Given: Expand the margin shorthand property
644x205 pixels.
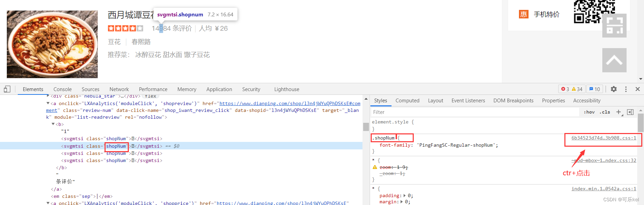Looking at the screenshot, I should (402, 202).
